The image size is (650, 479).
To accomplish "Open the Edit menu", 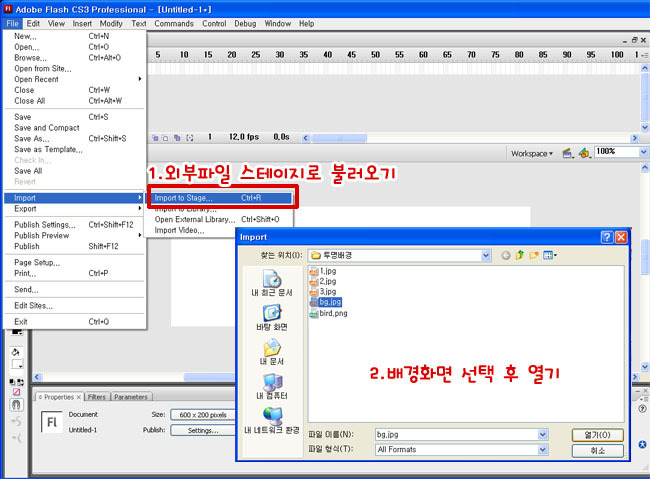I will coord(33,24).
